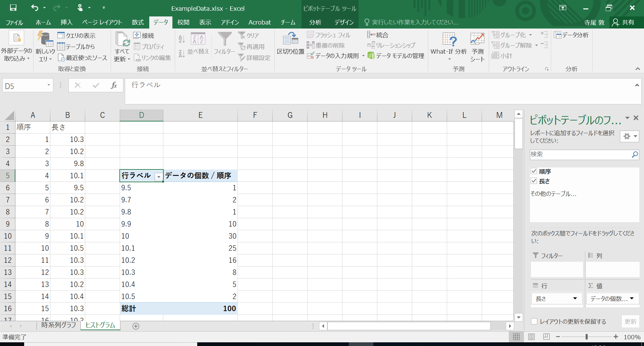Switch to 数式 ribbon tab
This screenshot has width=644, height=346.
[138, 22]
